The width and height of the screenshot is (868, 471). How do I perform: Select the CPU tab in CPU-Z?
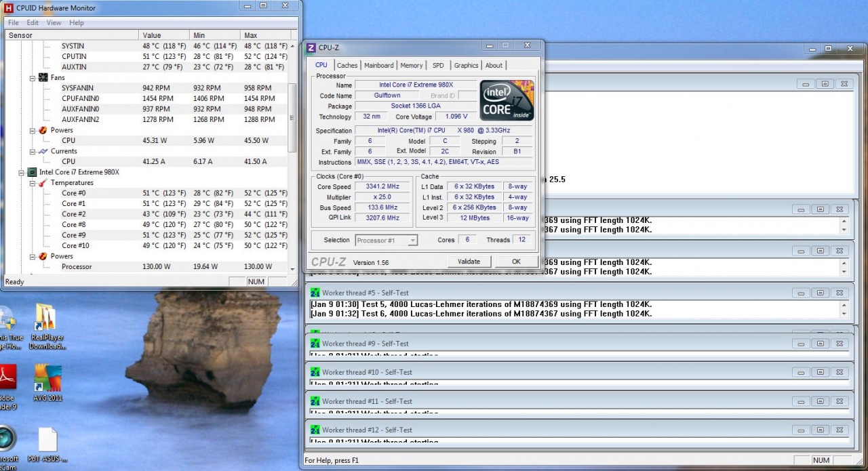click(x=321, y=65)
